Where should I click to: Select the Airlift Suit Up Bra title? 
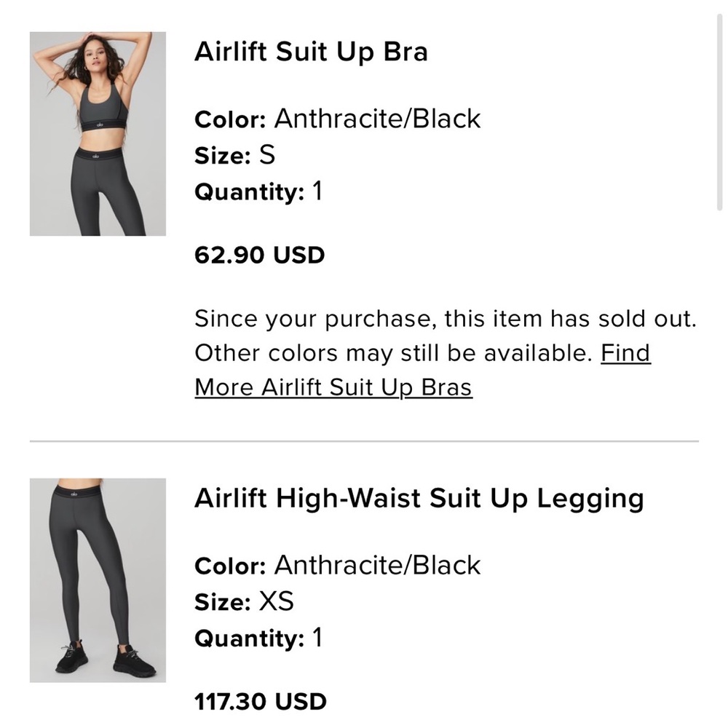click(x=312, y=51)
